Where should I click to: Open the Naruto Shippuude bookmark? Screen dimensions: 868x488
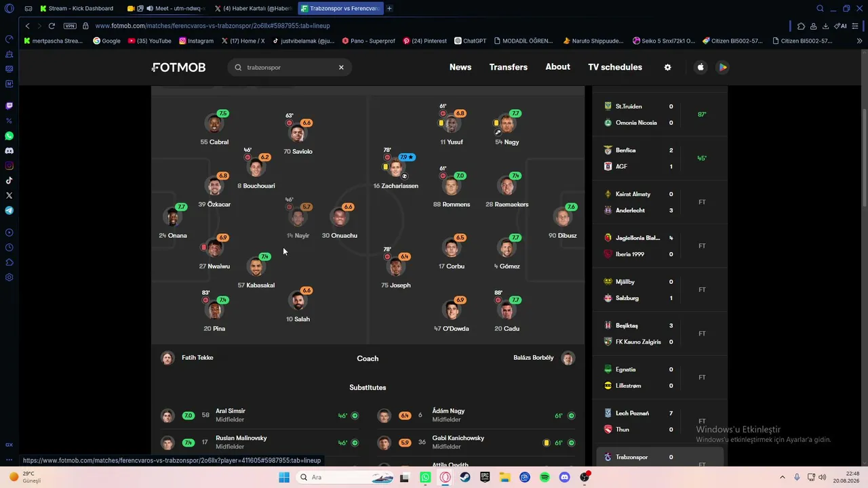point(593,41)
